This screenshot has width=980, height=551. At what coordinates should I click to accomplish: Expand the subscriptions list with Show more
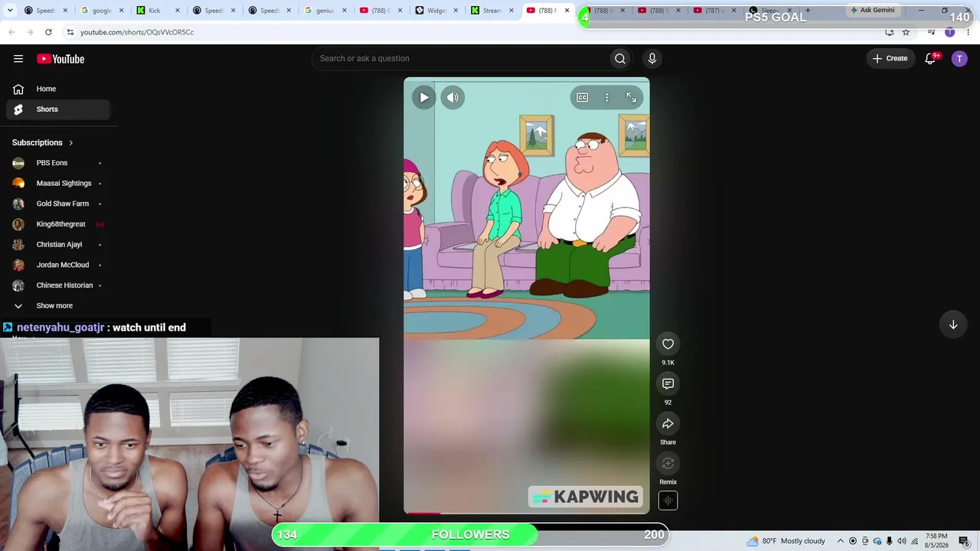click(58, 306)
